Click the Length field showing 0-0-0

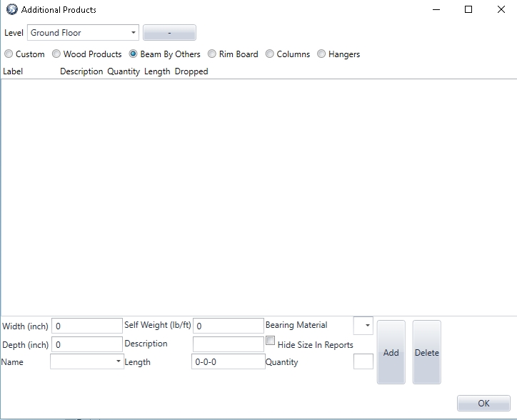click(x=229, y=362)
